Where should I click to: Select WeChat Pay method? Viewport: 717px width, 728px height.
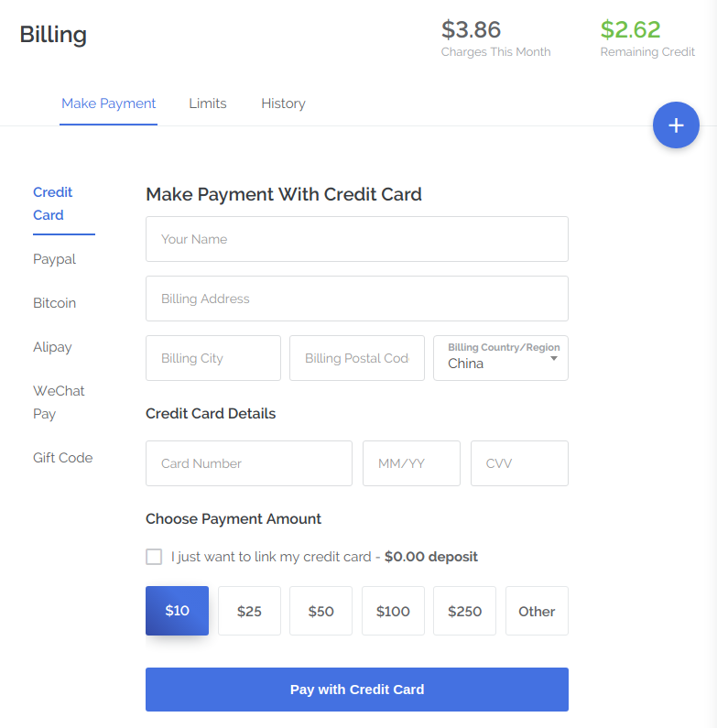59,402
